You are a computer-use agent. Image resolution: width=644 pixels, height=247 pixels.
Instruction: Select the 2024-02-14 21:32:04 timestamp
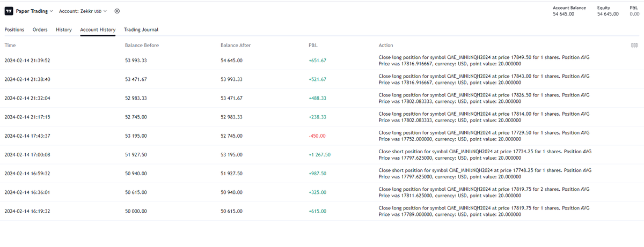click(27, 98)
